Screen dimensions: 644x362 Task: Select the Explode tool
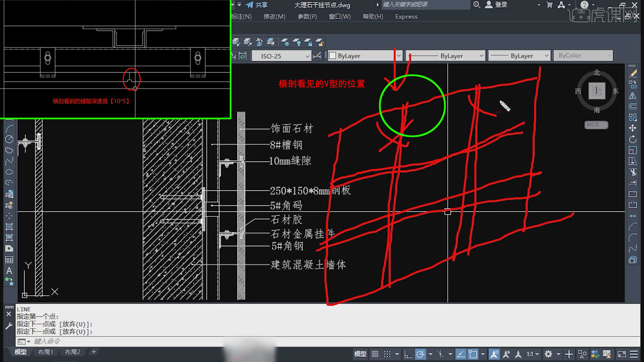[633, 260]
